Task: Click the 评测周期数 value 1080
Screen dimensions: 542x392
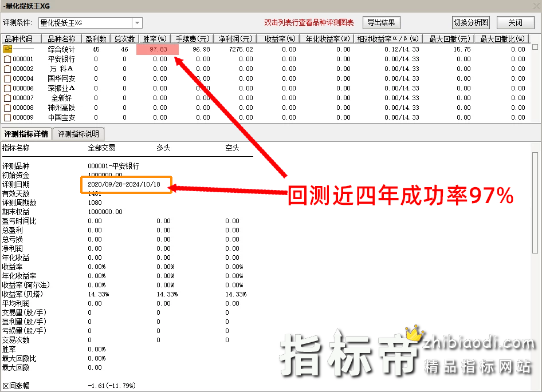Action: coord(95,203)
